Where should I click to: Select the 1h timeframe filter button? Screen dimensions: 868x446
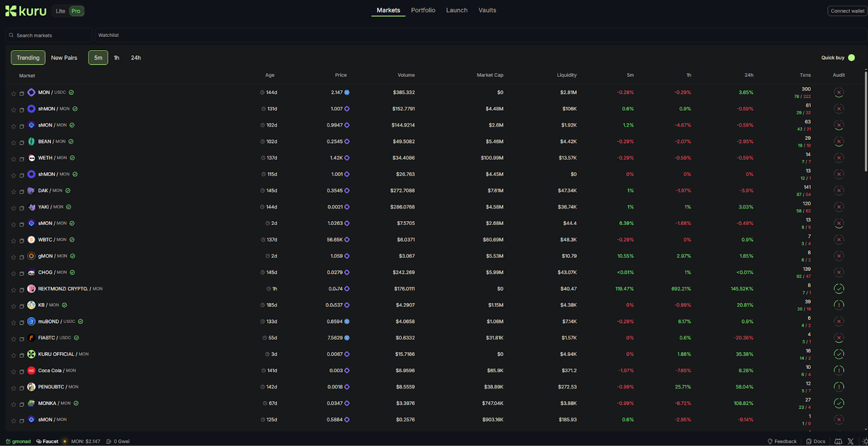coord(117,57)
